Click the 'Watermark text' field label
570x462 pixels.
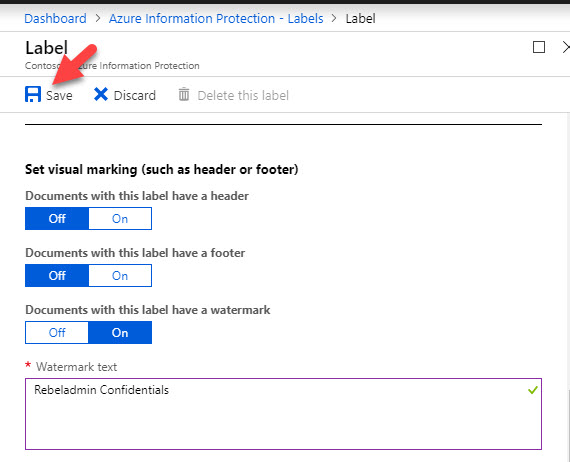[x=76, y=367]
